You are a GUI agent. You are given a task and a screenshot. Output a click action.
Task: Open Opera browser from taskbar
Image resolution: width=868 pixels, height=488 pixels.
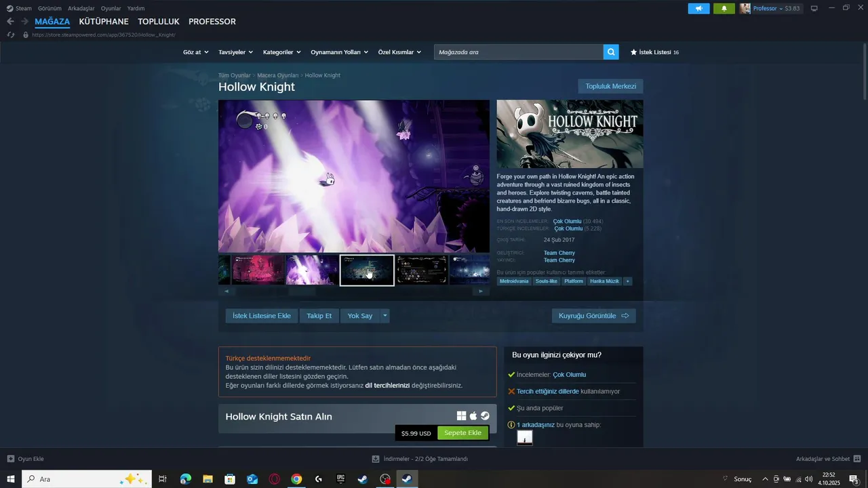coord(275,479)
